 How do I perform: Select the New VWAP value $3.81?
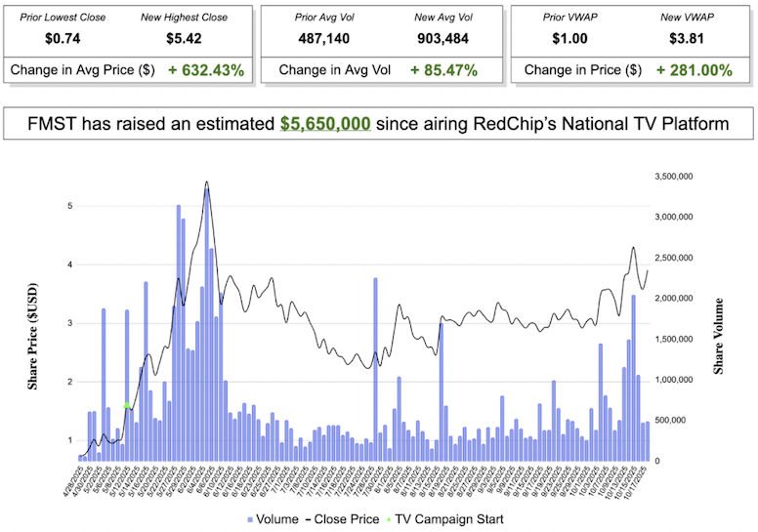(687, 39)
